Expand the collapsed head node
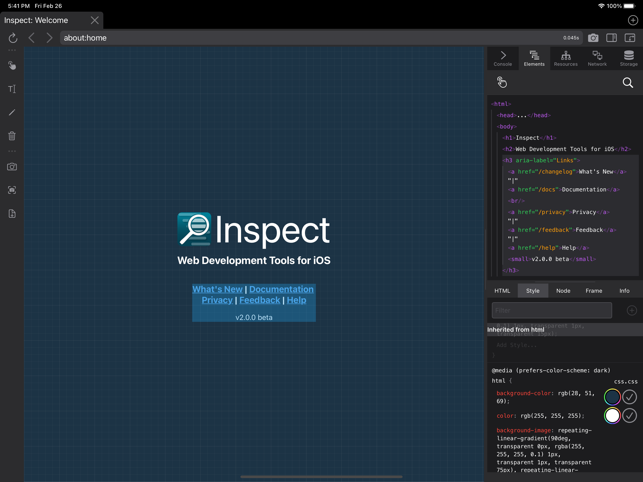Image resolution: width=643 pixels, height=482 pixels. pyautogui.click(x=524, y=115)
